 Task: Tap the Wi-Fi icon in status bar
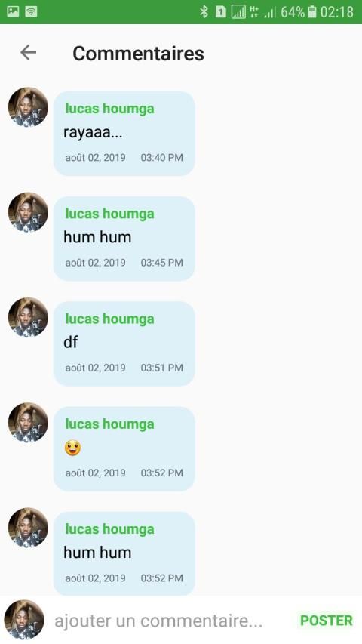(x=31, y=12)
